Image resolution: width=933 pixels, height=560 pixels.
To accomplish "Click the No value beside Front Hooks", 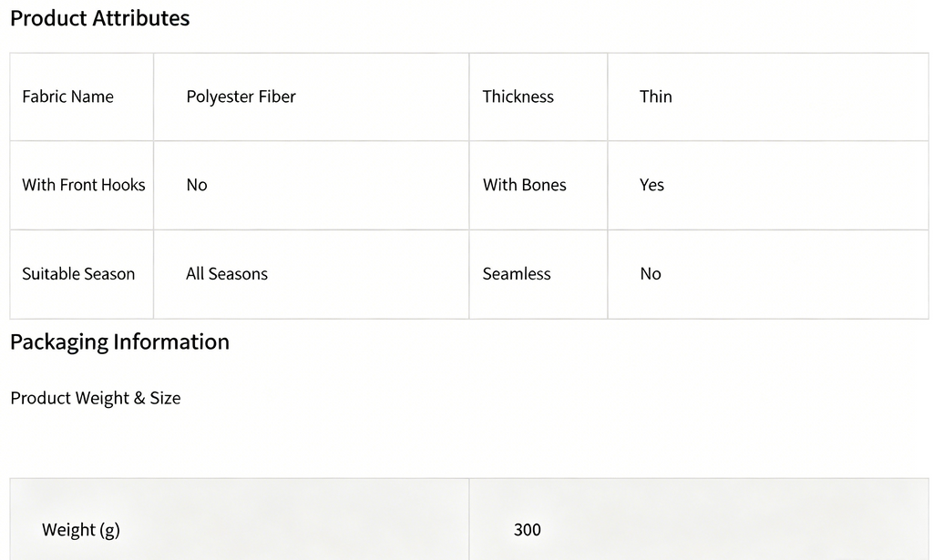I will pyautogui.click(x=197, y=185).
